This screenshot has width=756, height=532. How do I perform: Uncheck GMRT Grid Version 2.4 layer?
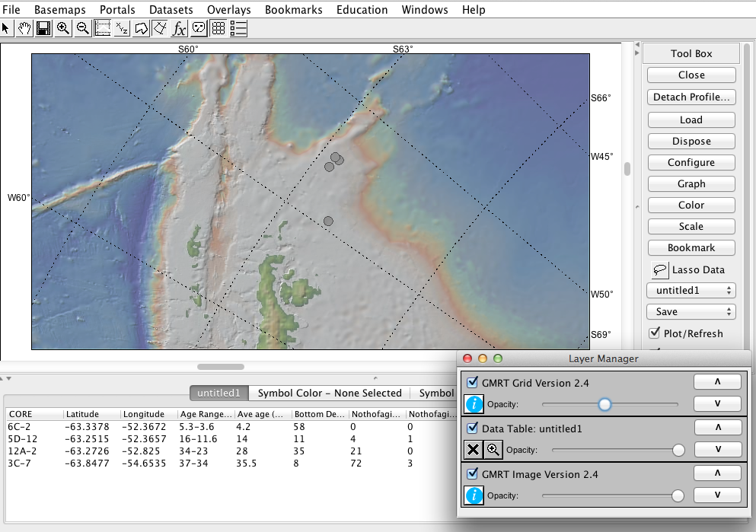[473, 383]
